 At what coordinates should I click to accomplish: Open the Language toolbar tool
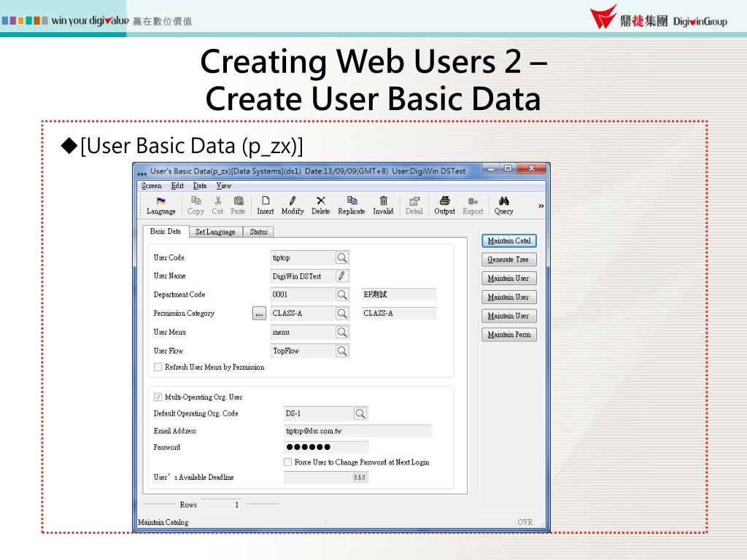coord(161,206)
